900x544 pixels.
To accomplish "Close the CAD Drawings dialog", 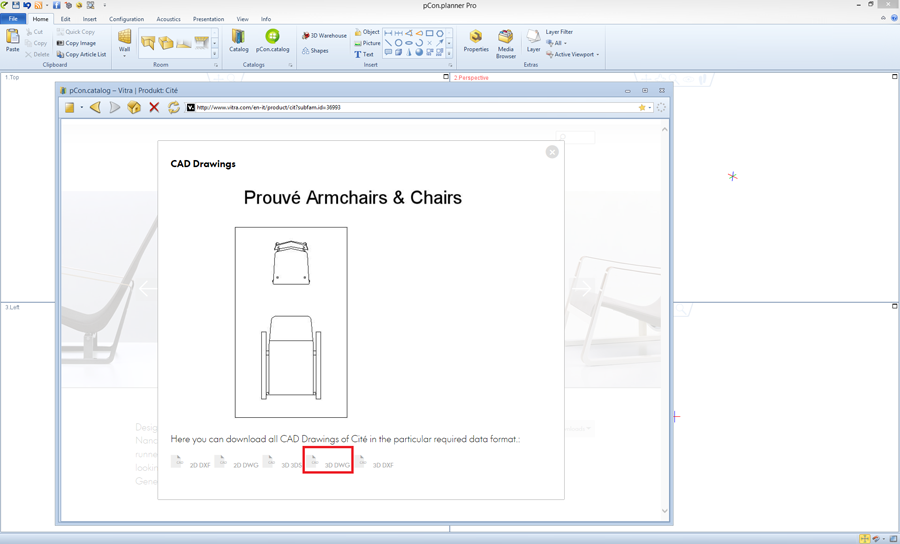I will pyautogui.click(x=552, y=151).
